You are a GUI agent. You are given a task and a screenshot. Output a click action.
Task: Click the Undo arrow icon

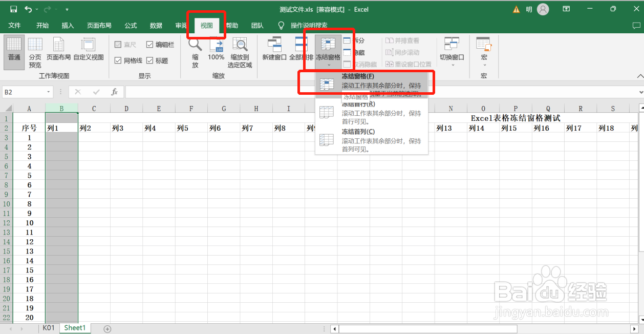pyautogui.click(x=28, y=9)
